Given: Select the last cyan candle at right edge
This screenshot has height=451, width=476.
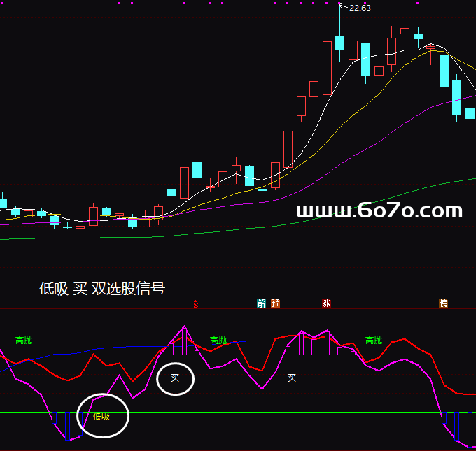Looking at the screenshot, I should (x=470, y=113).
